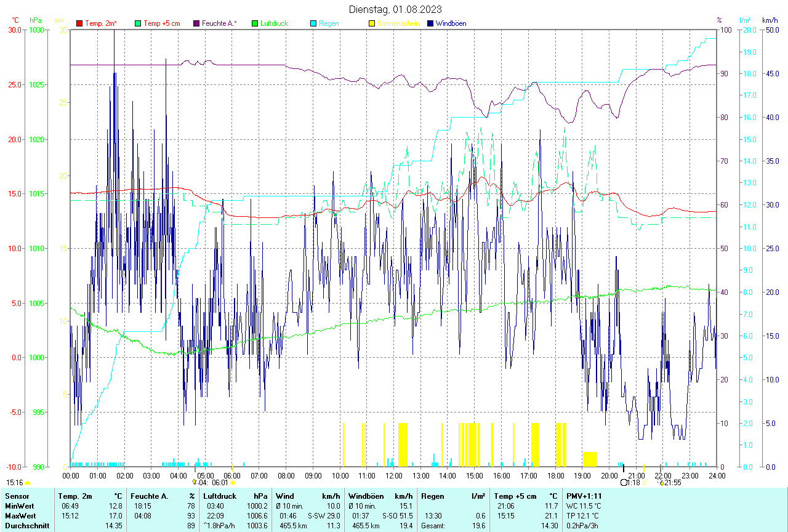
Task: Click the 'Sensor' header in the table
Action: [x=16, y=496]
